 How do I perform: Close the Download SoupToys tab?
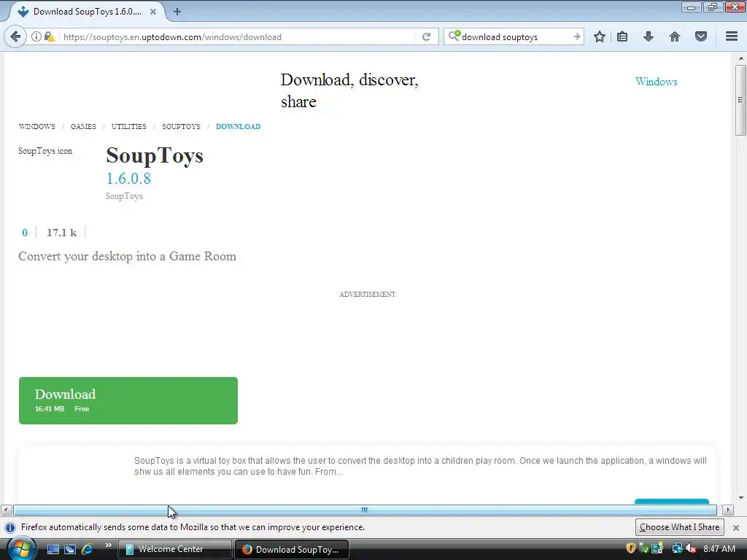click(x=153, y=12)
